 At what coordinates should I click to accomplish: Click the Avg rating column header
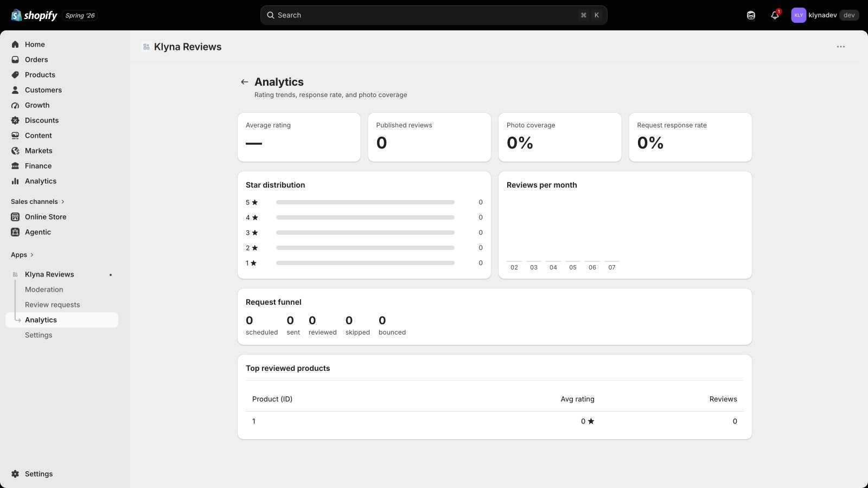click(577, 399)
